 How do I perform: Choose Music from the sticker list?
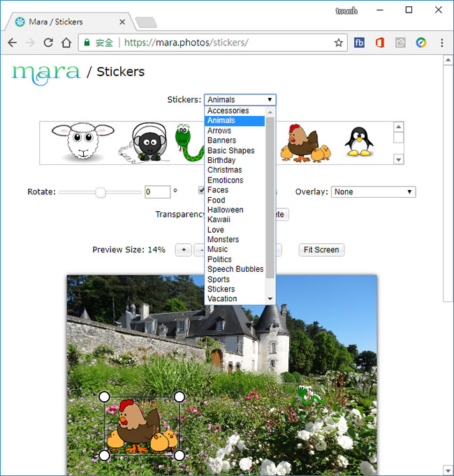[235, 250]
